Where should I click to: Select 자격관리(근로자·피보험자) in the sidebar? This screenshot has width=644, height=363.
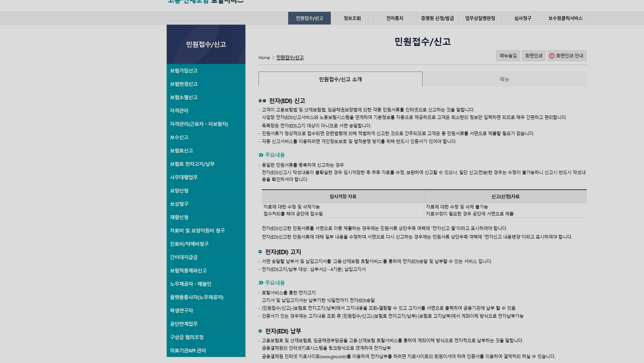tap(199, 124)
